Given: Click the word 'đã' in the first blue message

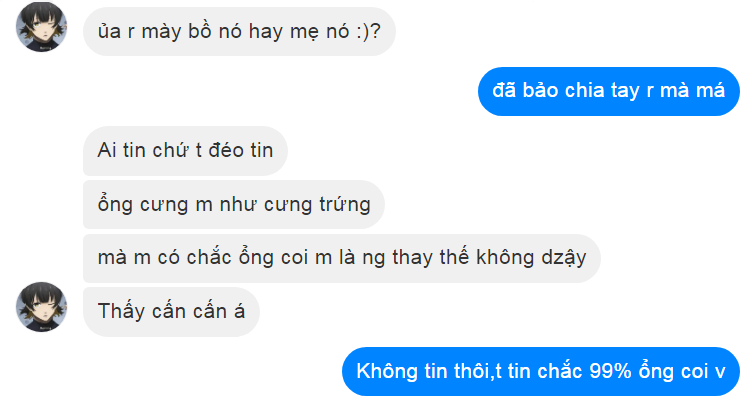Looking at the screenshot, I should click(x=504, y=90).
